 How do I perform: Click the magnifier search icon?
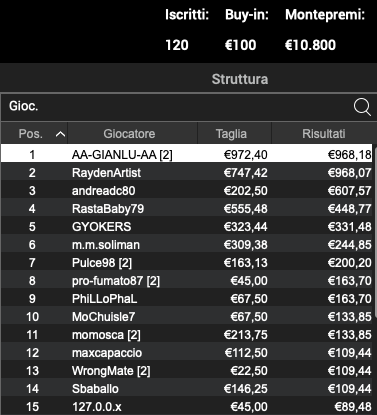click(x=362, y=107)
